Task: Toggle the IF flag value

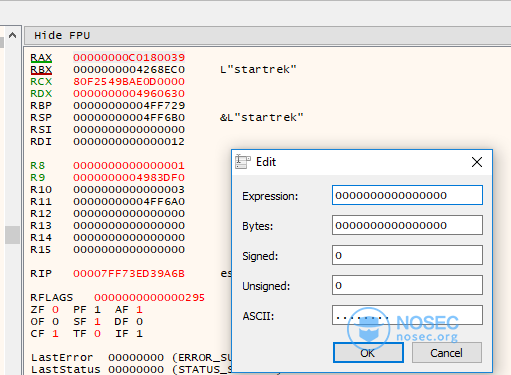Action: 139,334
